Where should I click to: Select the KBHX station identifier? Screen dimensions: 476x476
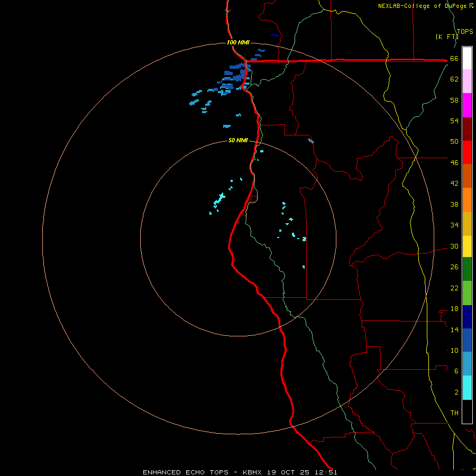coord(252,472)
